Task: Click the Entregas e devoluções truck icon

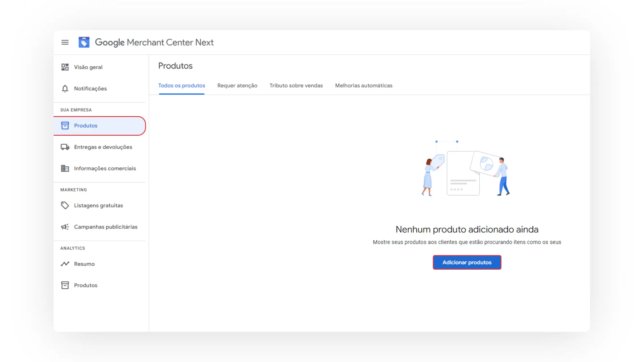Action: 65,147
